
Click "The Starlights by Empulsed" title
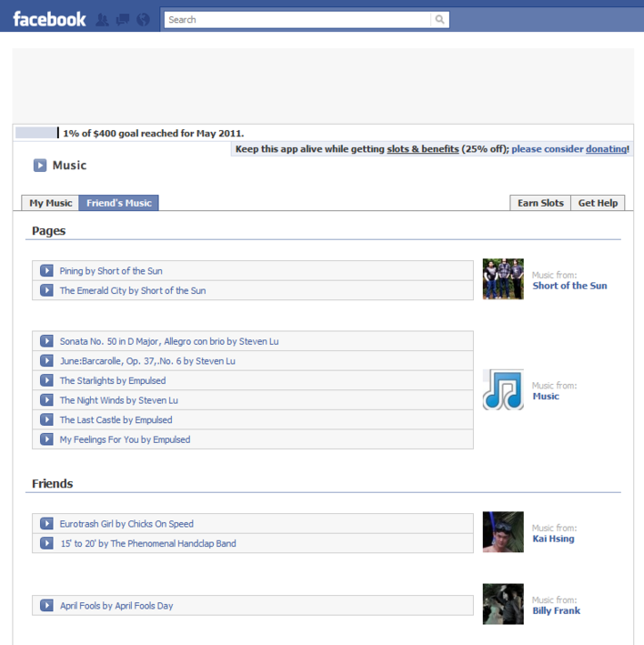(x=113, y=380)
